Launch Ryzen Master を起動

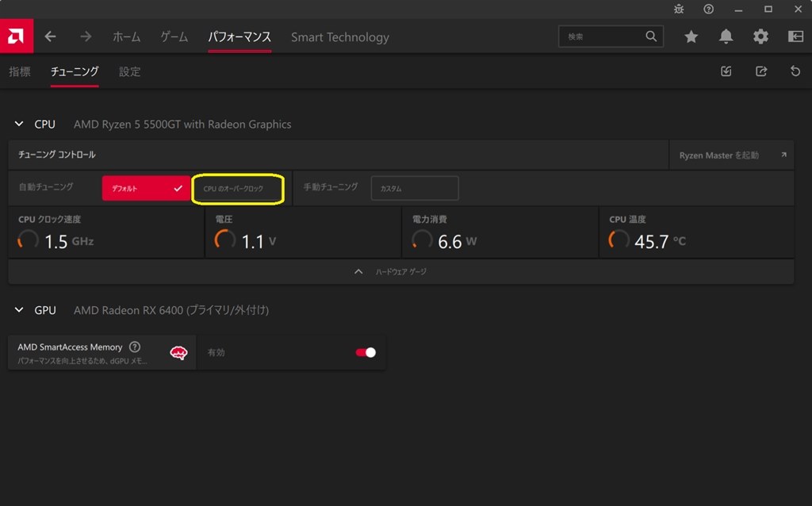point(731,155)
